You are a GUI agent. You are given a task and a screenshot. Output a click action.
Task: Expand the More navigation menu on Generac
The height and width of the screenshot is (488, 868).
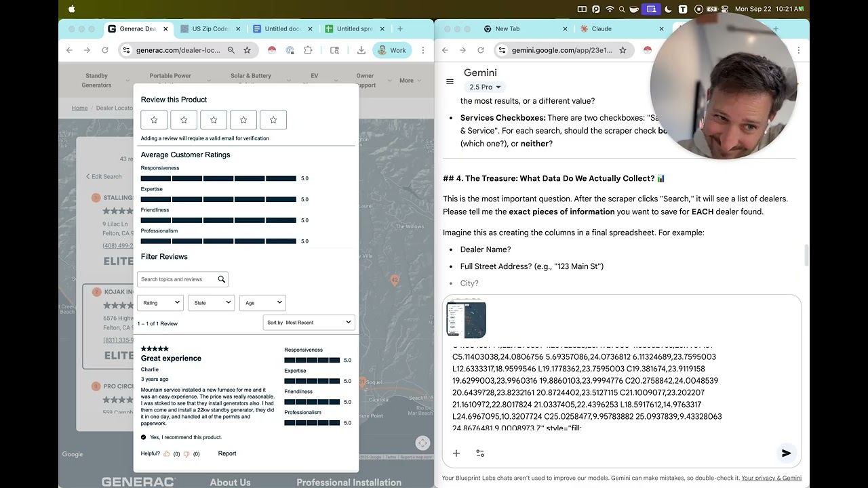(x=410, y=81)
